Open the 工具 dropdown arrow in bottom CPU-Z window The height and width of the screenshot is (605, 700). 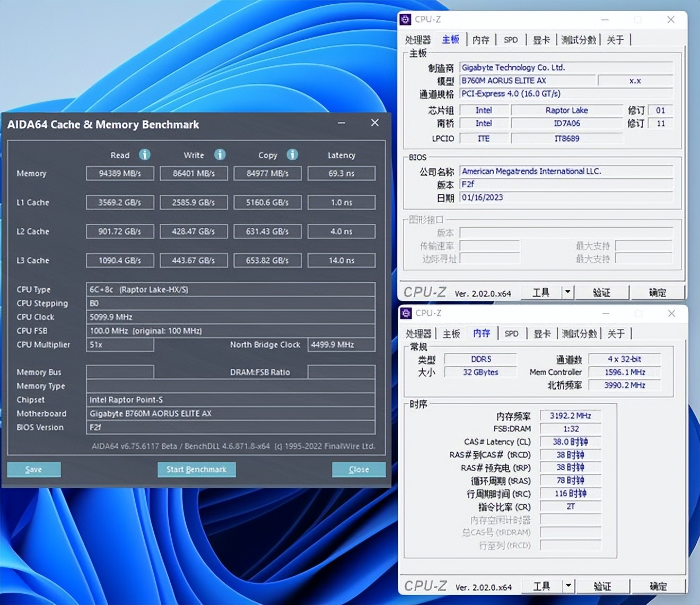pos(568,586)
